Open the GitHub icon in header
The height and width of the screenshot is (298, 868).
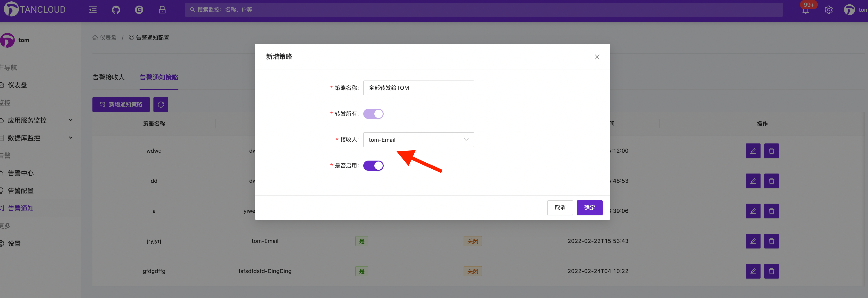(x=116, y=10)
